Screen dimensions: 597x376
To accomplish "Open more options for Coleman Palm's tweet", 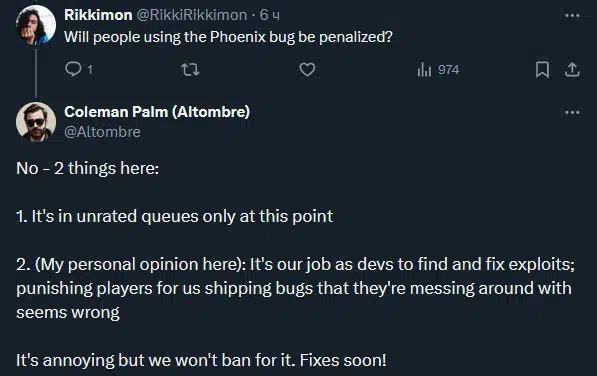I will coord(572,113).
